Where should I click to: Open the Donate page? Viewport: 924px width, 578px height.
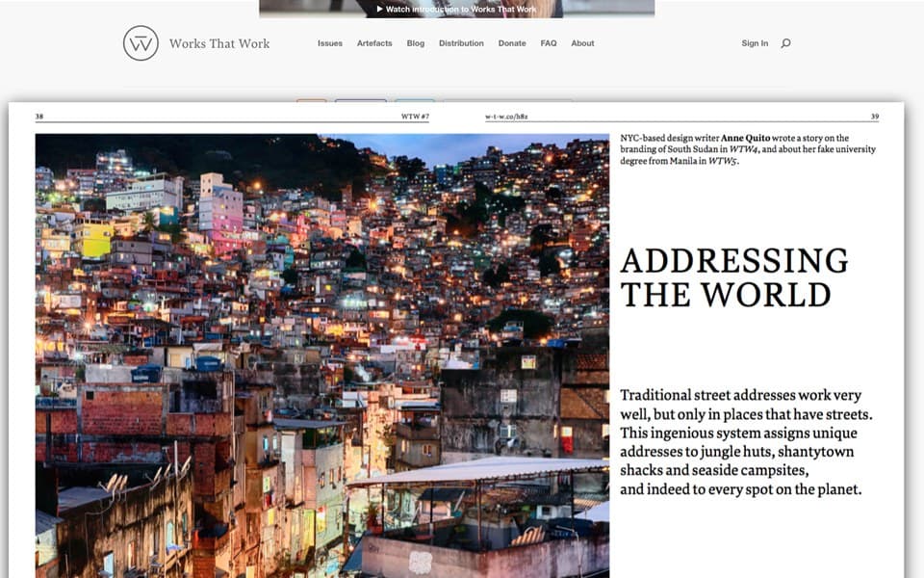tap(512, 43)
